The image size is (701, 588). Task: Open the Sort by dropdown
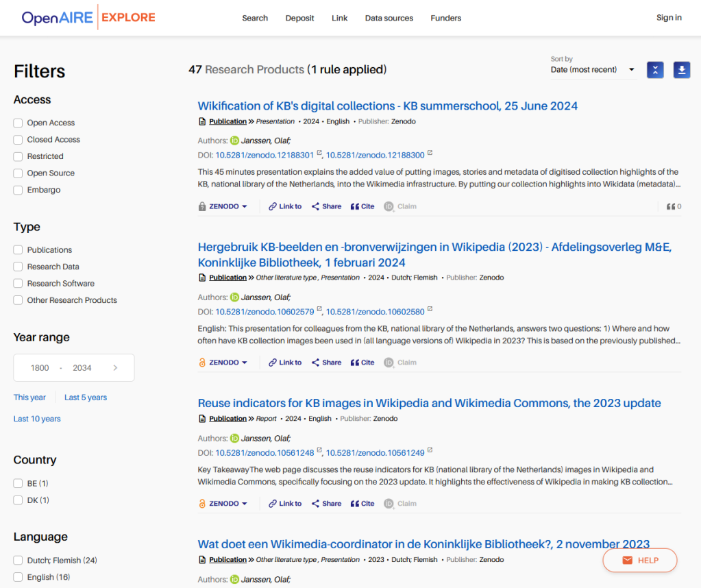pyautogui.click(x=593, y=70)
